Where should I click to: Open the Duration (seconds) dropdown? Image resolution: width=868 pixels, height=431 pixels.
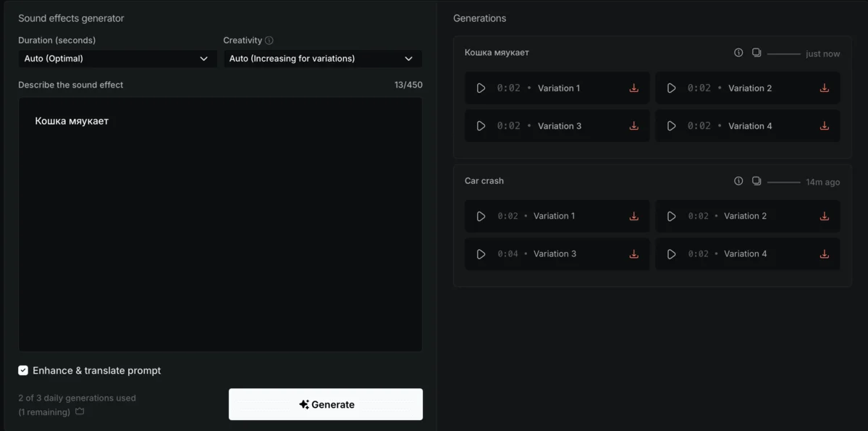click(x=117, y=59)
